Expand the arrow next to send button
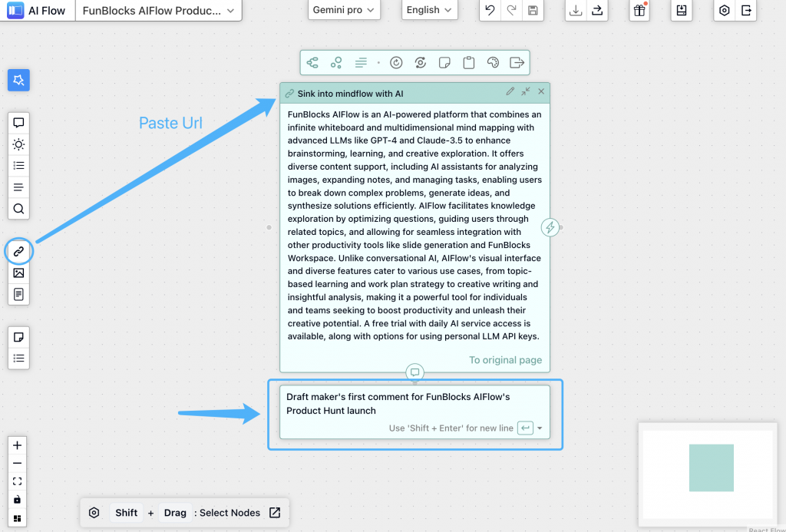 pos(540,428)
